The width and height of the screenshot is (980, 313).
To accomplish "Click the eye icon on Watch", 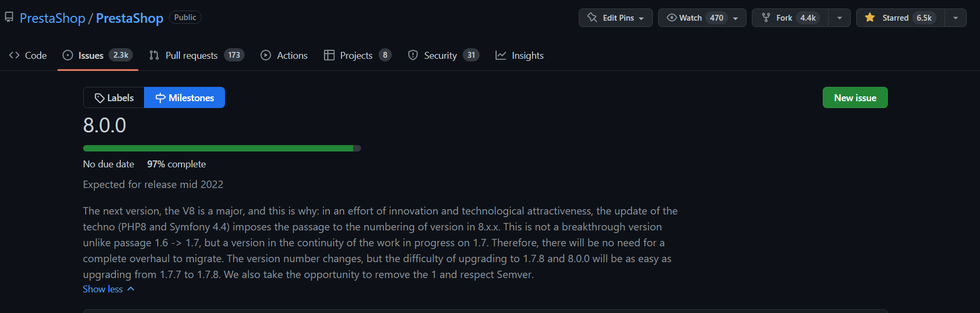I will 671,18.
